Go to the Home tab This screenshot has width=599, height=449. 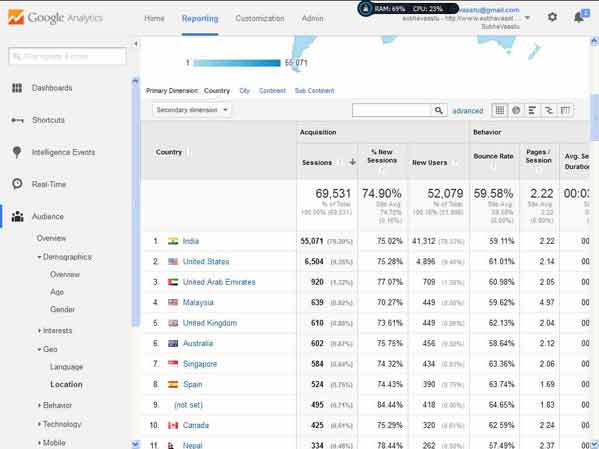[154, 18]
